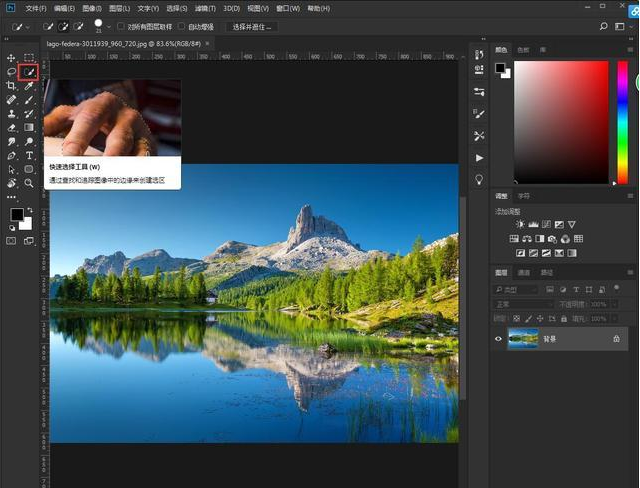Select the Crop tool

pos(12,86)
